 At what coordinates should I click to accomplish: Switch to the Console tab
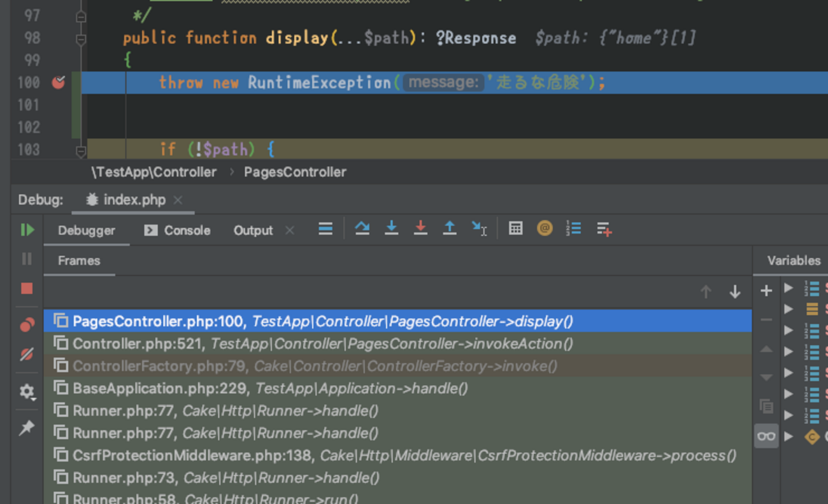[x=178, y=230]
